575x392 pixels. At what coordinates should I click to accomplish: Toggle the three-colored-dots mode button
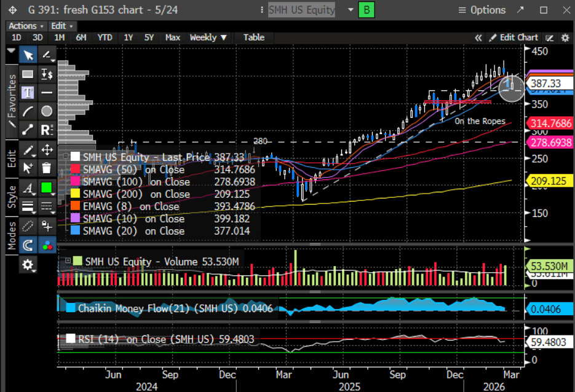click(47, 245)
